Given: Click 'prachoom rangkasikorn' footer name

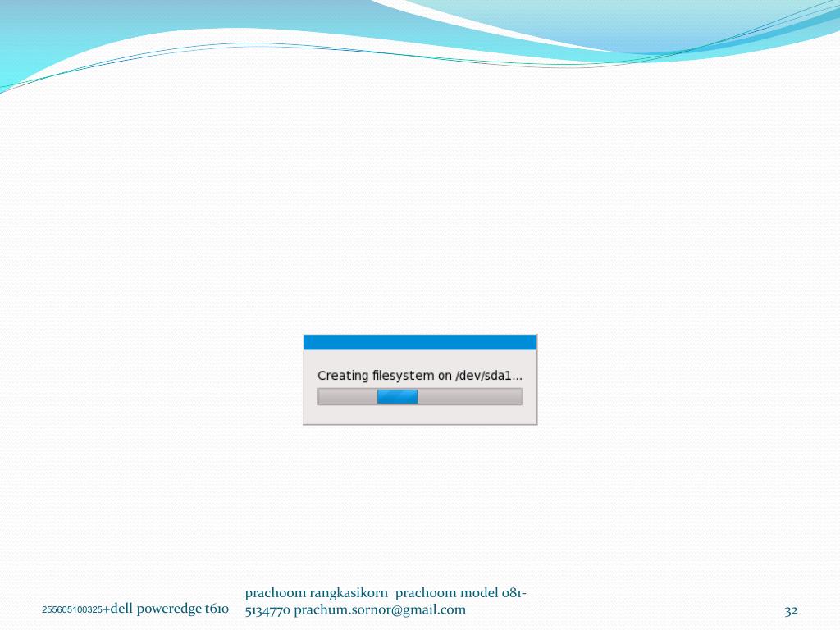Looking at the screenshot, I should click(x=316, y=592).
